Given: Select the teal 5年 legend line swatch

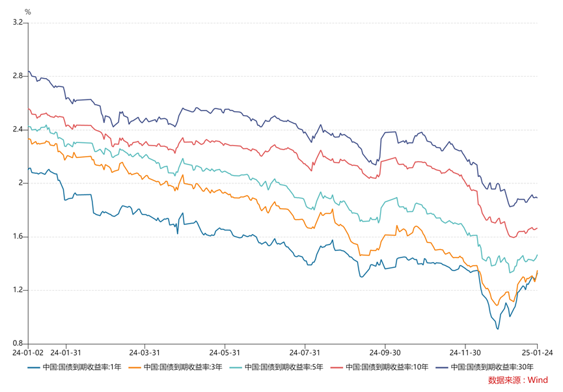Looking at the screenshot, I should 237,367.
